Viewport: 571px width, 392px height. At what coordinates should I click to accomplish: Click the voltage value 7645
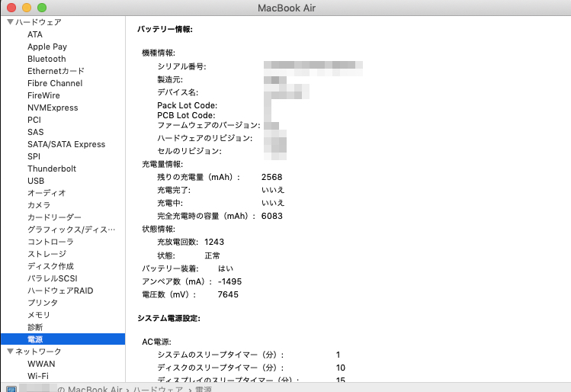point(228,294)
